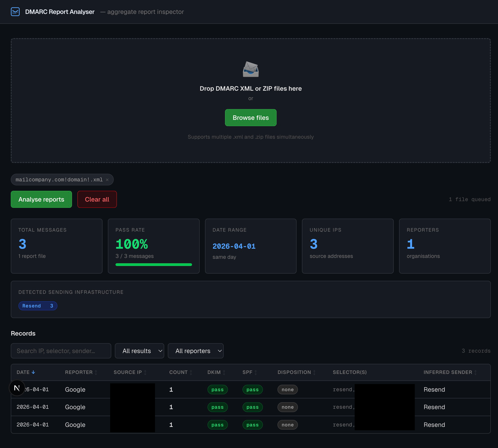Remove the mailcompany.com!domain!.xml file chip
498x448 pixels.
coord(107,179)
